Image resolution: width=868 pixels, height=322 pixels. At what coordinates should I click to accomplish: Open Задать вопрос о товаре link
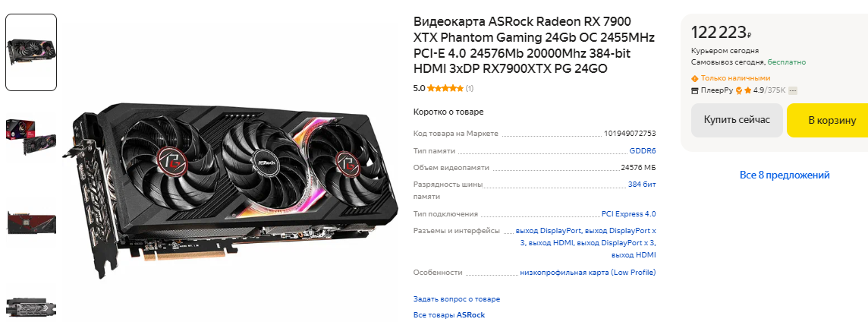click(x=457, y=299)
